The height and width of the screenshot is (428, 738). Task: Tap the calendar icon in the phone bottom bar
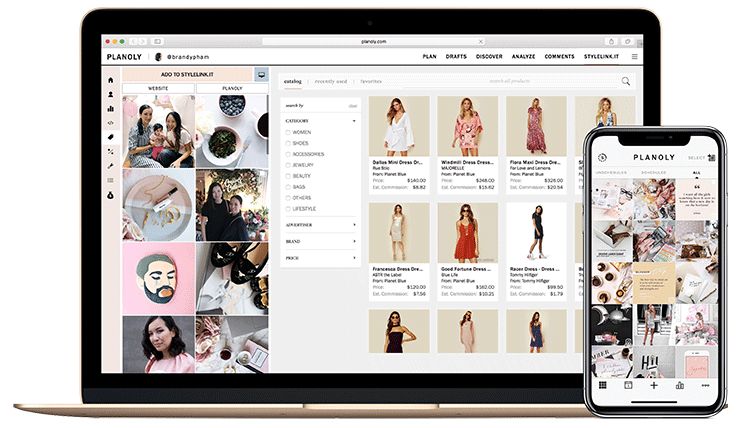tap(628, 385)
